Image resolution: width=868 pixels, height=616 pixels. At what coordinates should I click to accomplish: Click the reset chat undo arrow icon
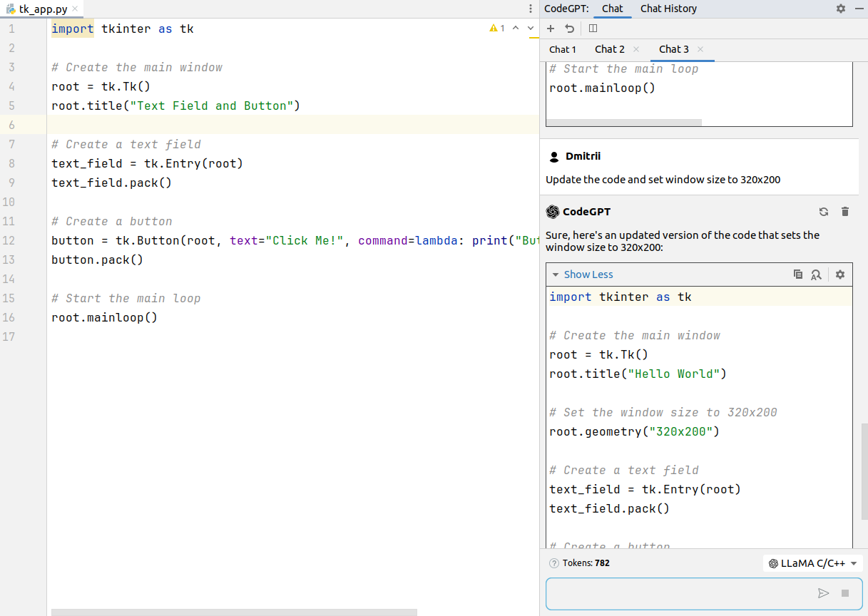569,29
